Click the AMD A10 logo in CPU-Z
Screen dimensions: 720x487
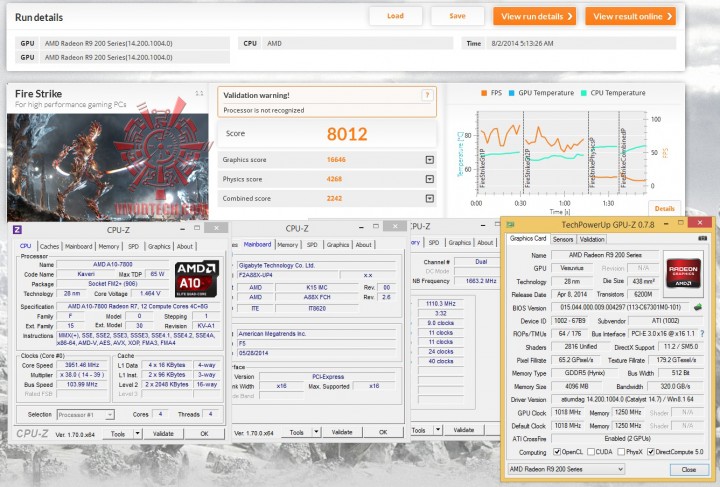197,279
